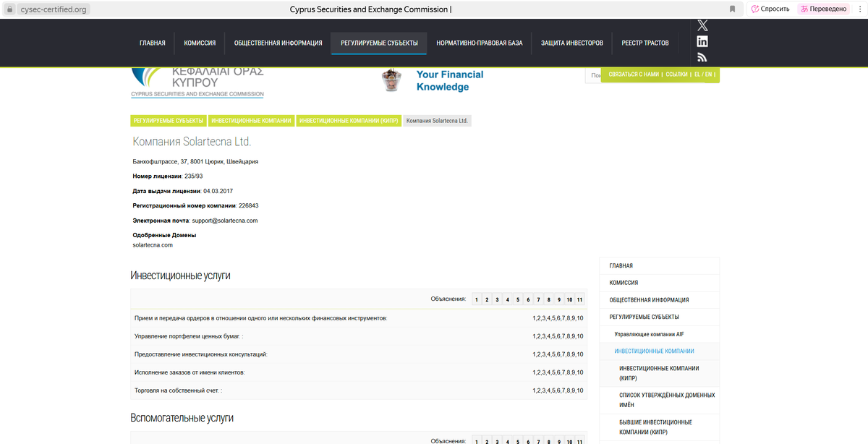Click breadcrumb ИНВЕСТИЦИОННЫЕ КОМПАНИИ
The width and height of the screenshot is (868, 444).
tap(251, 121)
